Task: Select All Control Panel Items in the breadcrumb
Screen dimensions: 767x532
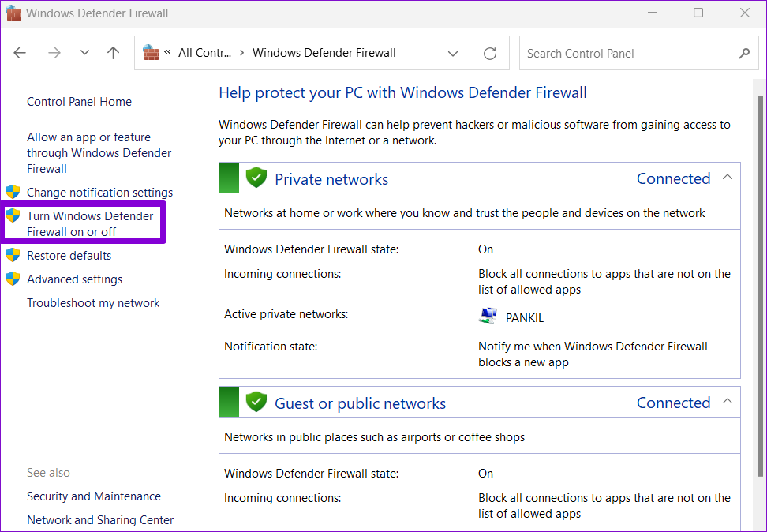Action: pyautogui.click(x=204, y=53)
